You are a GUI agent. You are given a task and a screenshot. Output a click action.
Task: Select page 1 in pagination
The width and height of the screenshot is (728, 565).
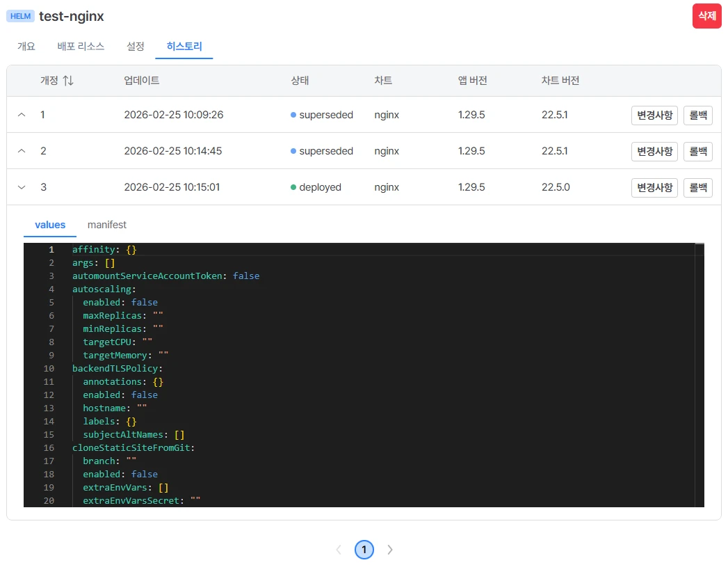pyautogui.click(x=364, y=550)
